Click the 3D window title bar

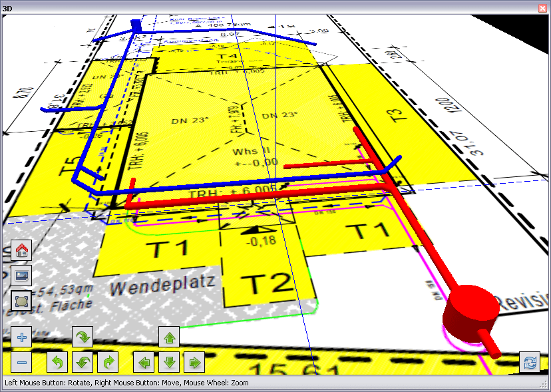[x=266, y=7]
